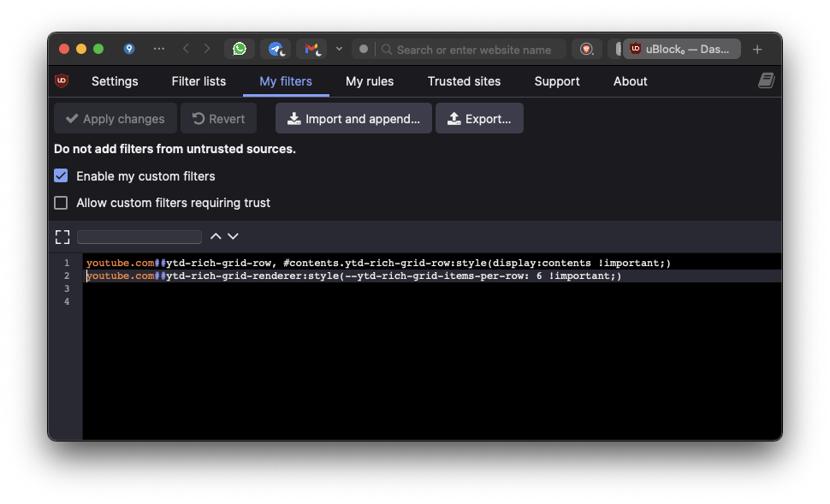This screenshot has width=830, height=504.
Task: Click inside the filter search field
Action: pyautogui.click(x=139, y=236)
